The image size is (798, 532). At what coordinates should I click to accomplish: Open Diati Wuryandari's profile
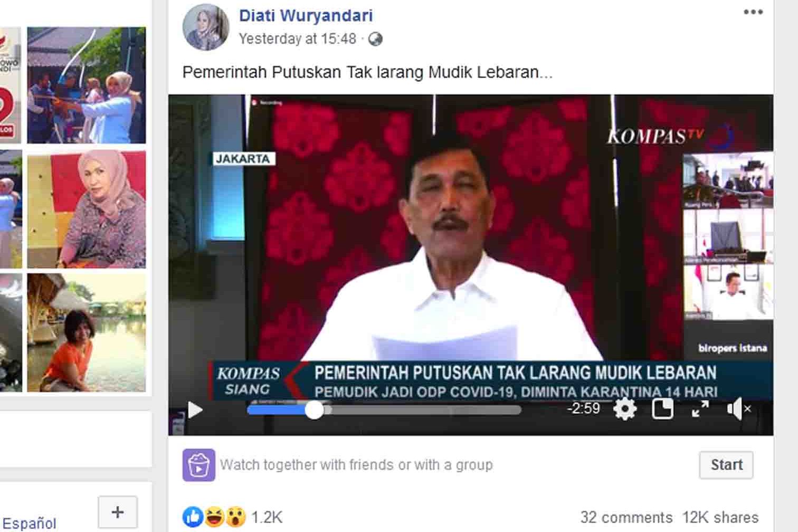tap(306, 15)
